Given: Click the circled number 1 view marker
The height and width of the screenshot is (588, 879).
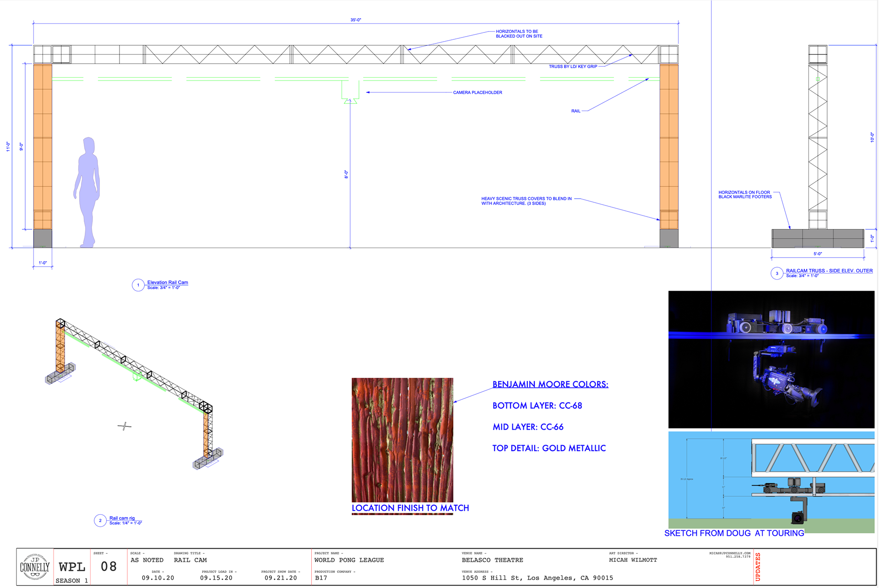Looking at the screenshot, I should coord(138,285).
